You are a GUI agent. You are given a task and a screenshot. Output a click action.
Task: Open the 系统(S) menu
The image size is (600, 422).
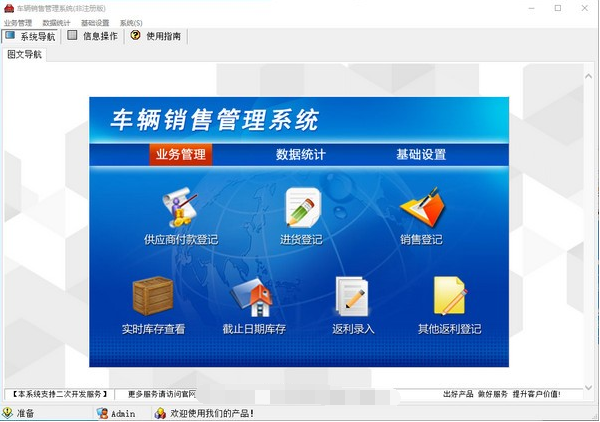pos(131,23)
